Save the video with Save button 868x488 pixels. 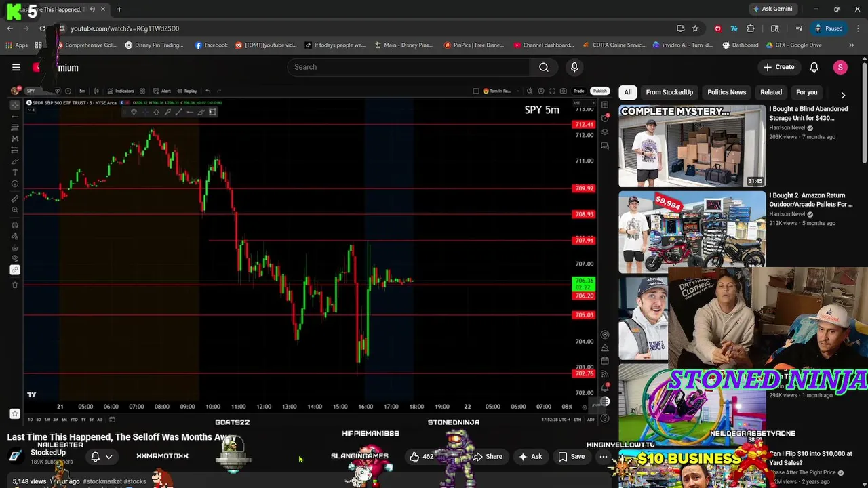[571, 457]
